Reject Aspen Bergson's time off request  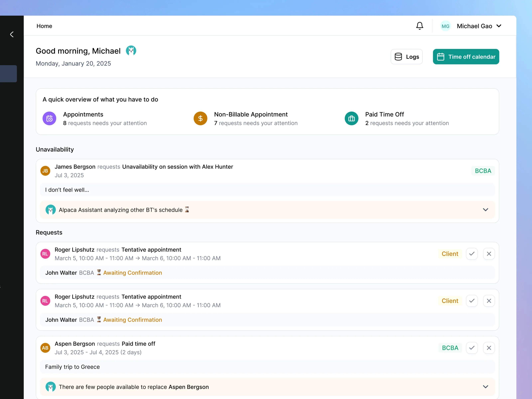489,348
